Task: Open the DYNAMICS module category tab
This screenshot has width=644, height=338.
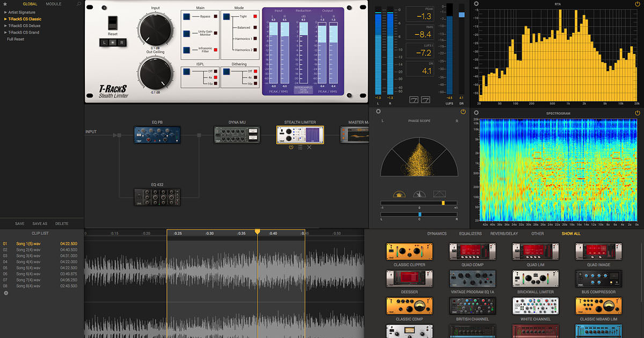Action: (x=437, y=234)
